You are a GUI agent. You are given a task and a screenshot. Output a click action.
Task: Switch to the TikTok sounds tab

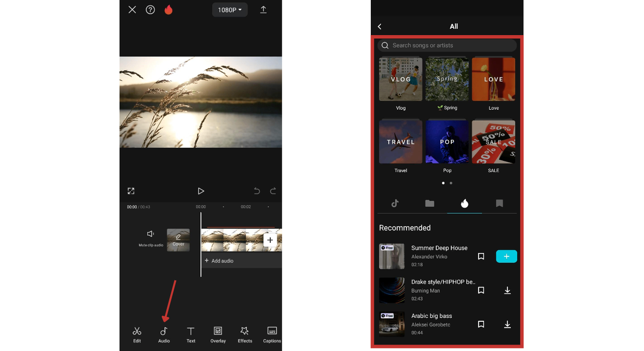395,203
